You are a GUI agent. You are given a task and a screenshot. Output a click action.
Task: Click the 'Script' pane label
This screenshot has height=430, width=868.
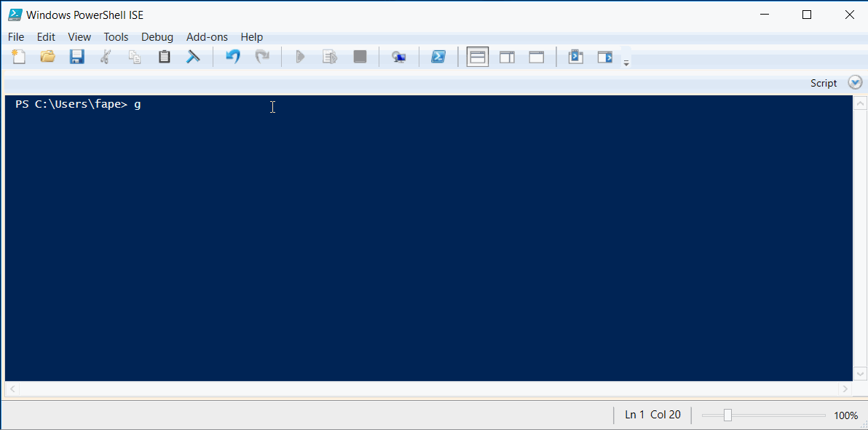(x=824, y=83)
